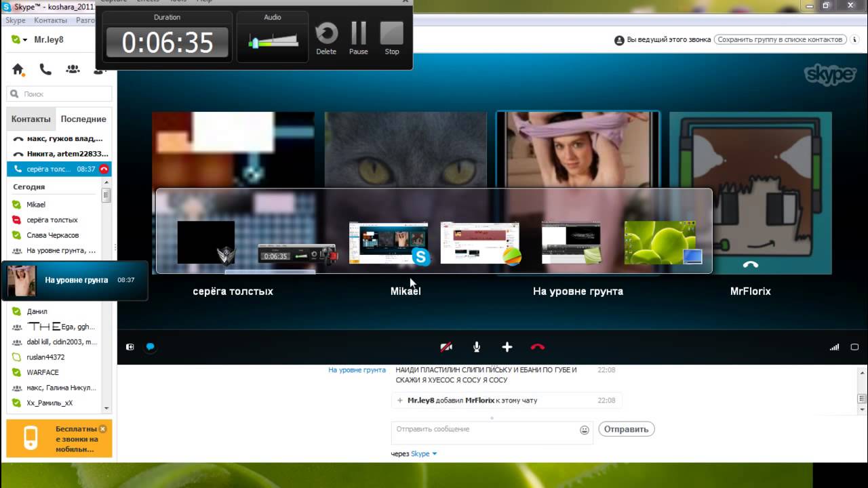Switch to the Последние tab
The image size is (868, 488).
tap(83, 119)
